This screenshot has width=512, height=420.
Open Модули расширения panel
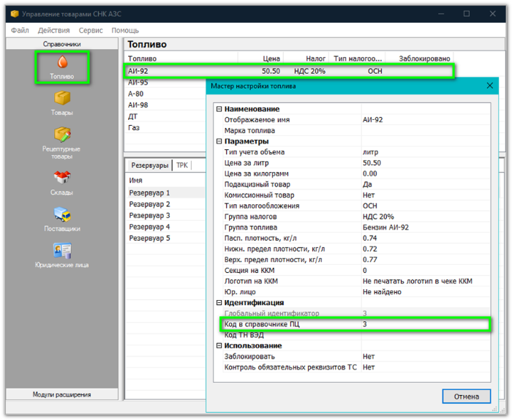[61, 394]
